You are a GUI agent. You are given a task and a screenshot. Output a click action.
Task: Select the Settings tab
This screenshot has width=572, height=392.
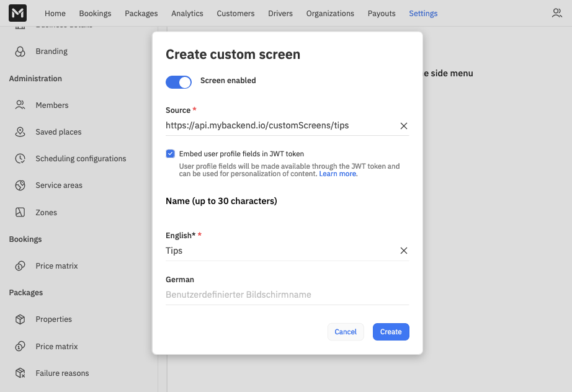(x=423, y=14)
